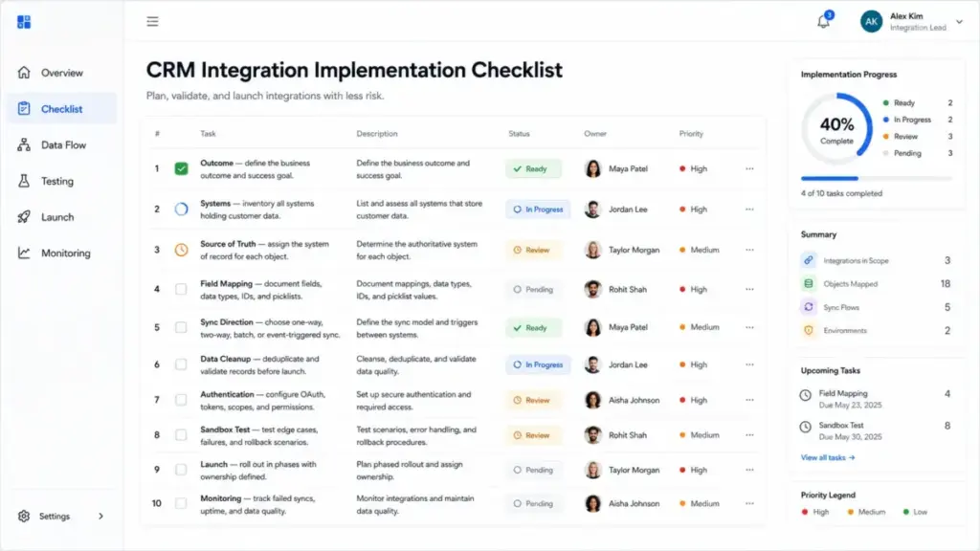
Task: Click the clock icon beside upcoming Field Mapping
Action: pyautogui.click(x=806, y=395)
